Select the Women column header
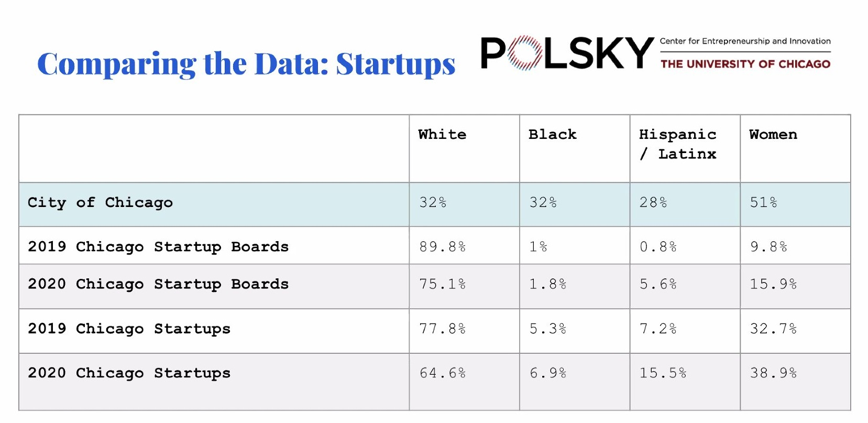The width and height of the screenshot is (868, 423). pyautogui.click(x=773, y=135)
